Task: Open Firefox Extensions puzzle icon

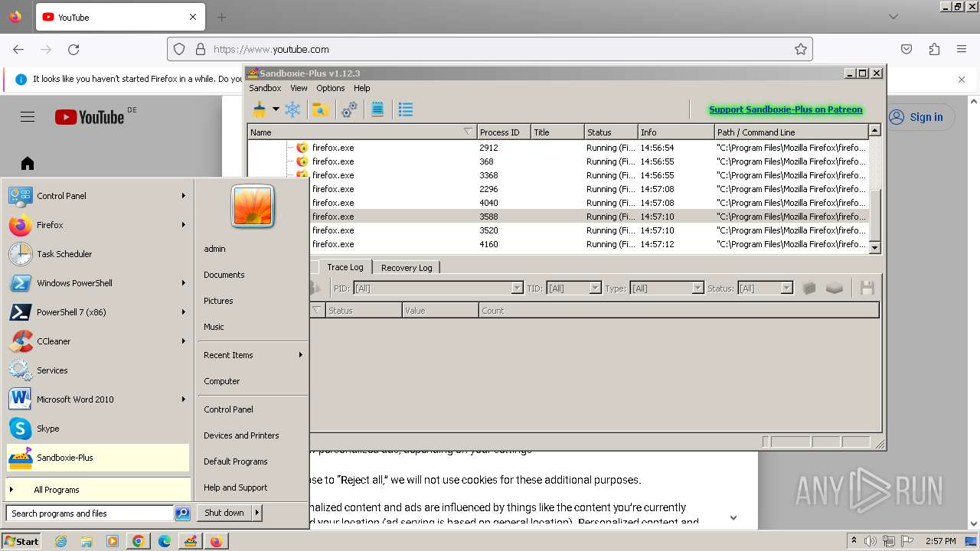Action: (934, 49)
